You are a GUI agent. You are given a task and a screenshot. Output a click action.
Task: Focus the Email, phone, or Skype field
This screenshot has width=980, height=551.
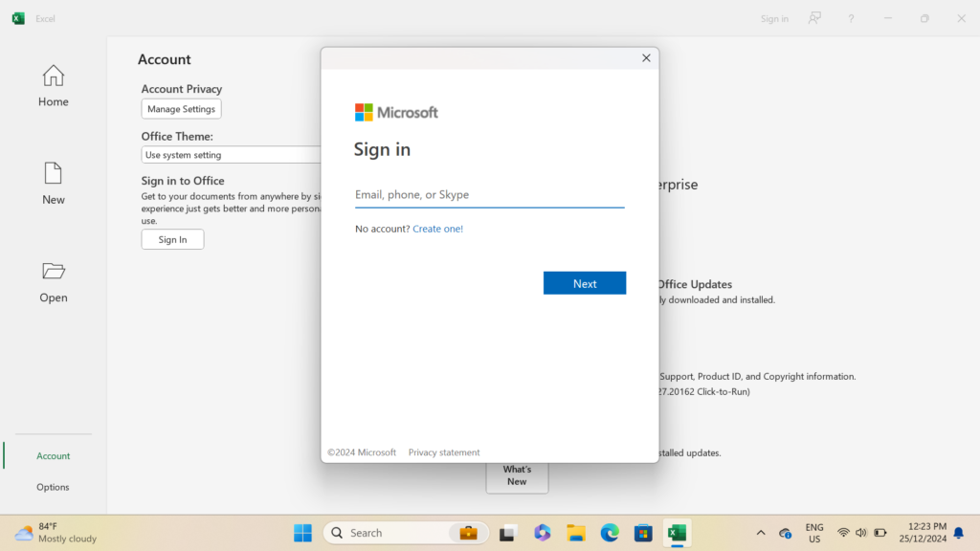[489, 195]
